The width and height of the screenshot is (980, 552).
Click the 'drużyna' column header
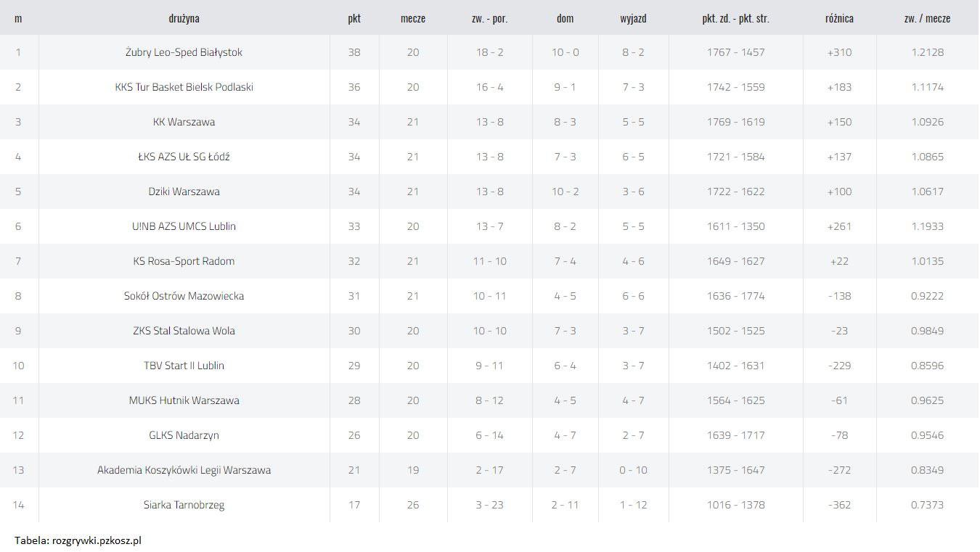click(x=184, y=19)
